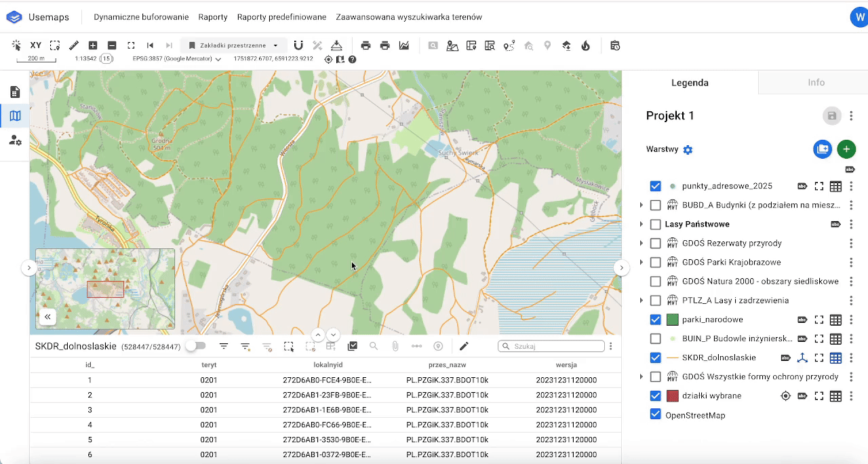Open attribute table for parki_narodowe layer
The width and height of the screenshot is (868, 464).
[835, 320]
